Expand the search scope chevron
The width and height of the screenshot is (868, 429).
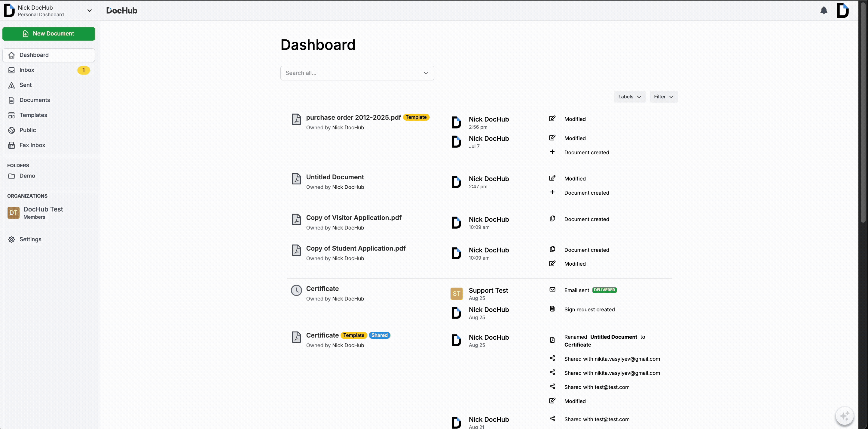click(x=426, y=73)
